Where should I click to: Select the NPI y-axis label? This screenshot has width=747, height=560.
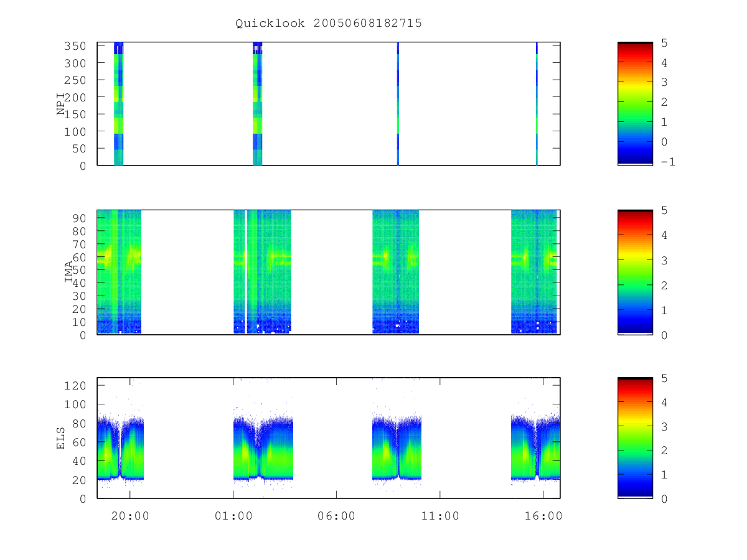[61, 104]
